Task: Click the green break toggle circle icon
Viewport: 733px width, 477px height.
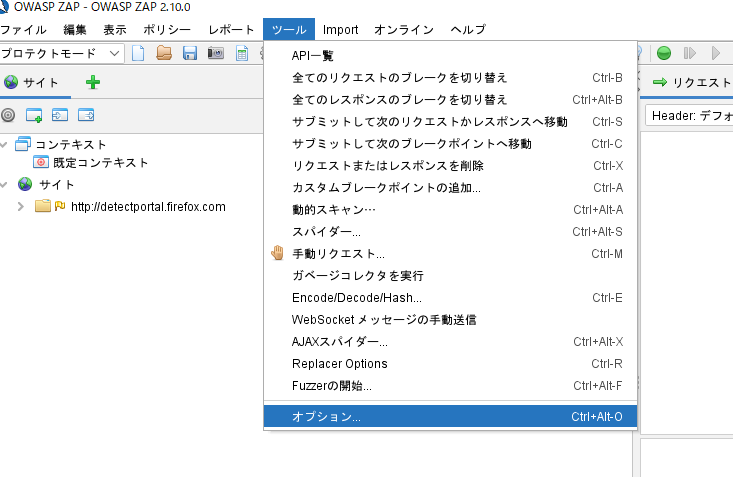Action: pos(664,53)
